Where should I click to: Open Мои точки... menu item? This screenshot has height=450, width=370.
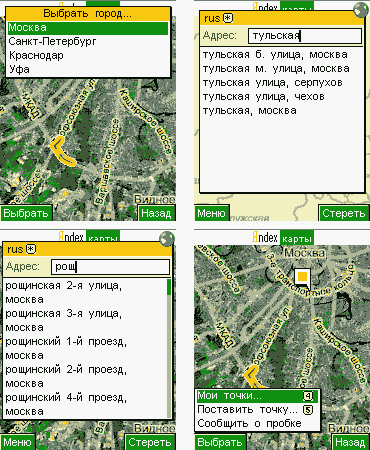click(x=257, y=396)
